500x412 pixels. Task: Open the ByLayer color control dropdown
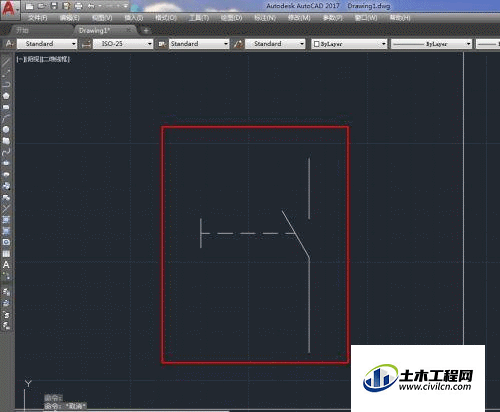tap(349, 44)
